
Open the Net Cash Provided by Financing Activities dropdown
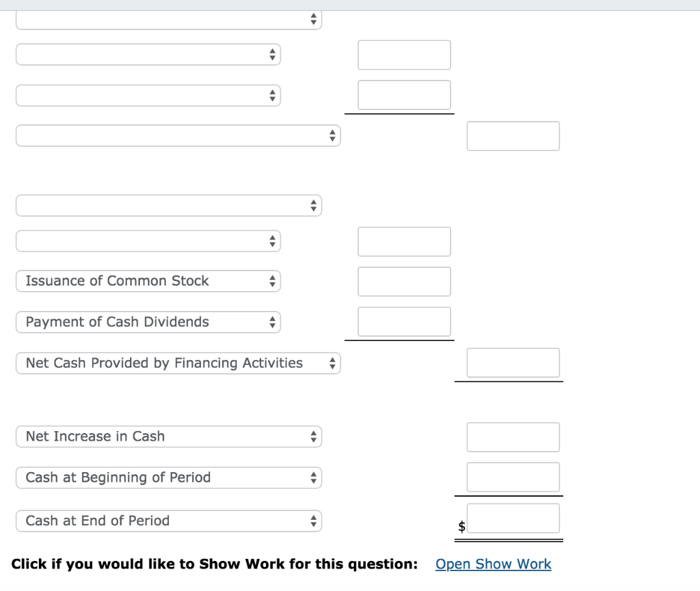click(x=178, y=363)
